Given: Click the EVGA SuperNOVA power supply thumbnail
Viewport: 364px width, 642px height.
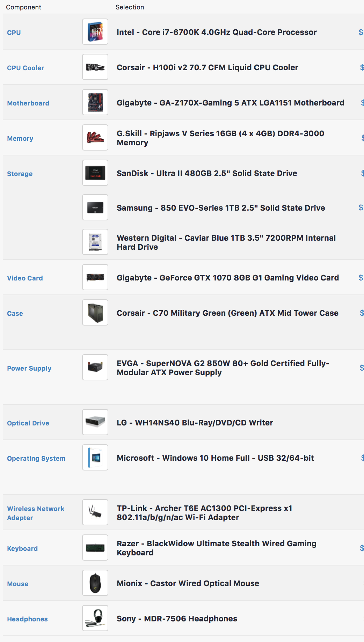Looking at the screenshot, I should click(95, 367).
